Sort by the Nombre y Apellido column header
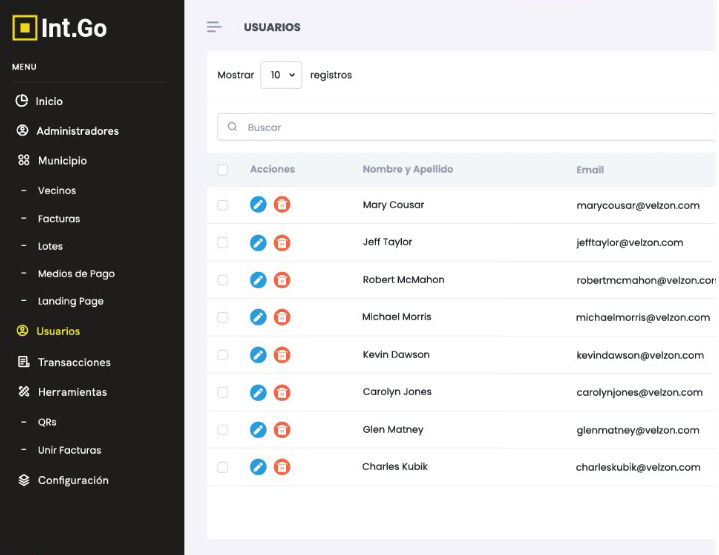The width and height of the screenshot is (719, 555). pyautogui.click(x=407, y=170)
